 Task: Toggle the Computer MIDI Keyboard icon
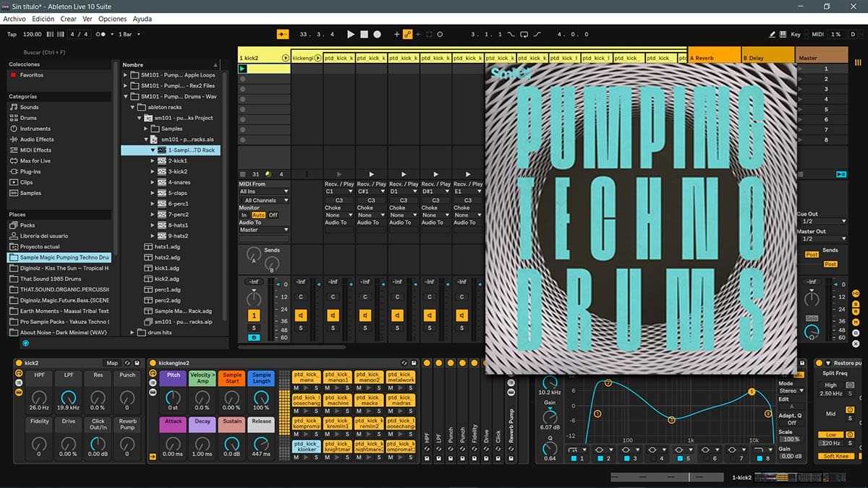point(783,34)
